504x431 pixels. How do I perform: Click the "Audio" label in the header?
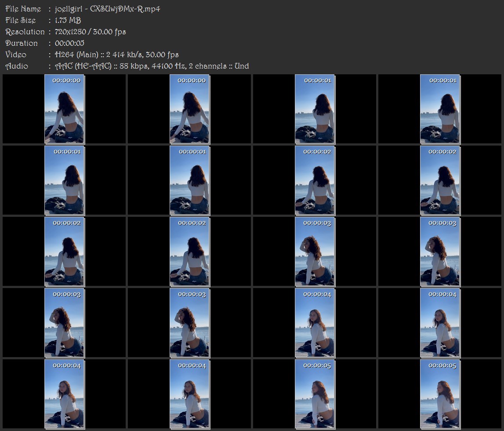click(17, 66)
